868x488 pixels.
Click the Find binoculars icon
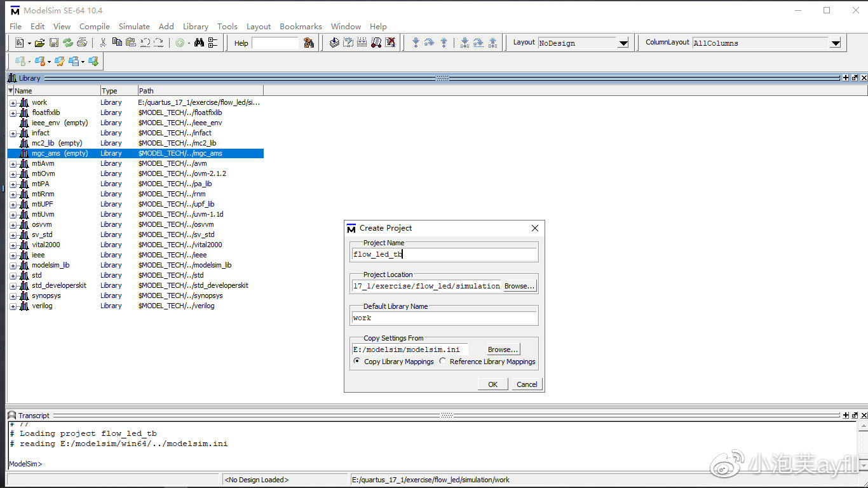point(199,43)
